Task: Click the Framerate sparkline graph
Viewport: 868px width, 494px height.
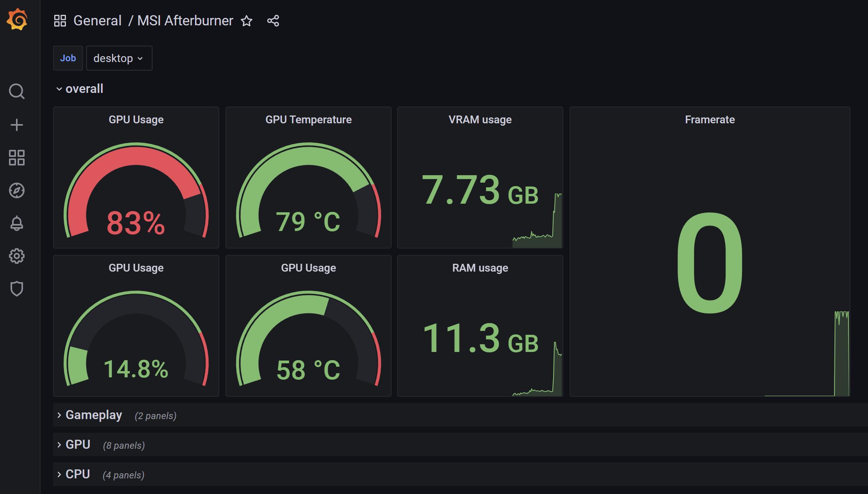Action: point(807,354)
